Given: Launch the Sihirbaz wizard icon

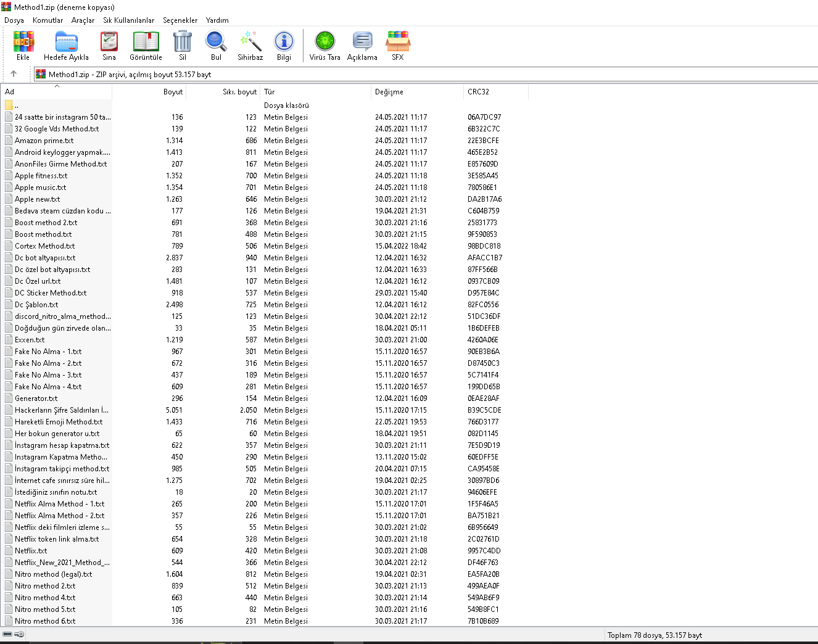Looking at the screenshot, I should click(x=250, y=42).
